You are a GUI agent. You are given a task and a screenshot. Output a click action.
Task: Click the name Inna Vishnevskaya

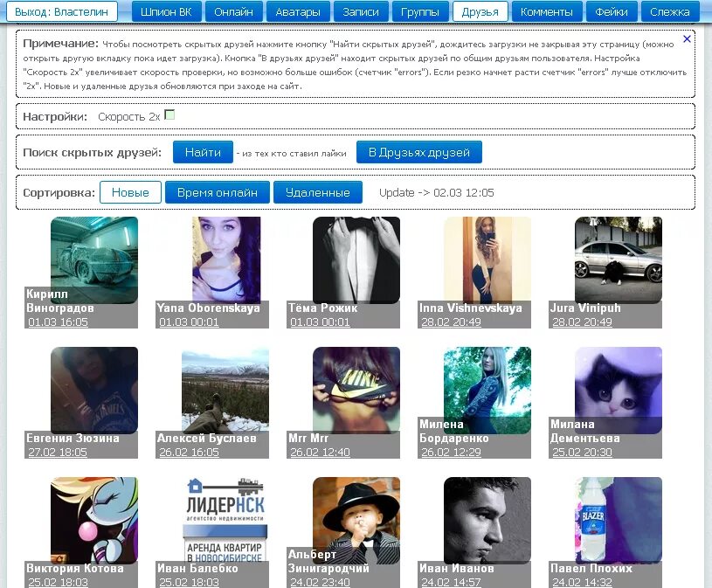coord(470,308)
